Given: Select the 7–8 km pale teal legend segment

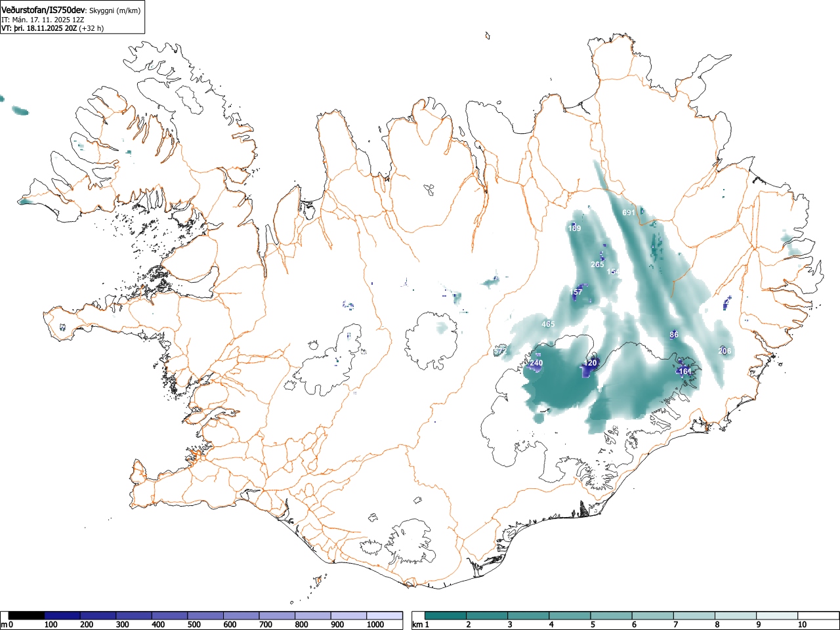Looking at the screenshot, I should [694, 616].
